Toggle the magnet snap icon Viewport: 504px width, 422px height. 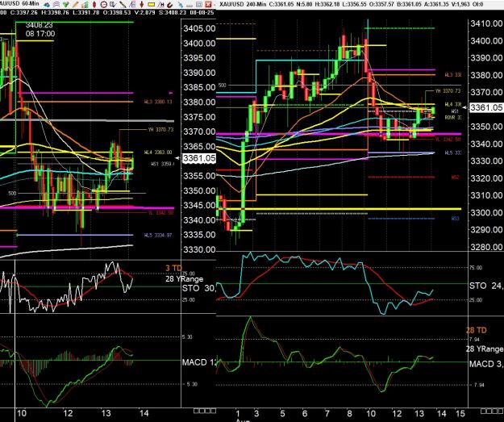(x=170, y=5)
